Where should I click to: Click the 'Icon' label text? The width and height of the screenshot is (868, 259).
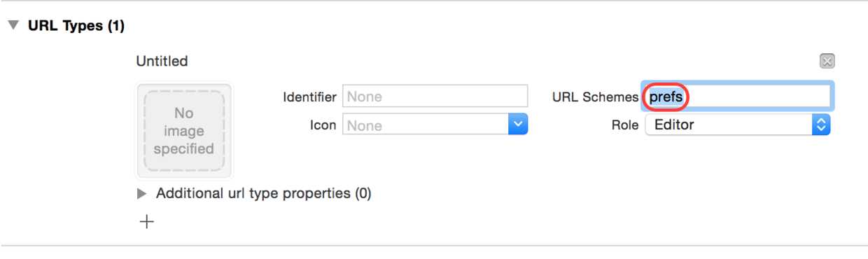[x=323, y=125]
